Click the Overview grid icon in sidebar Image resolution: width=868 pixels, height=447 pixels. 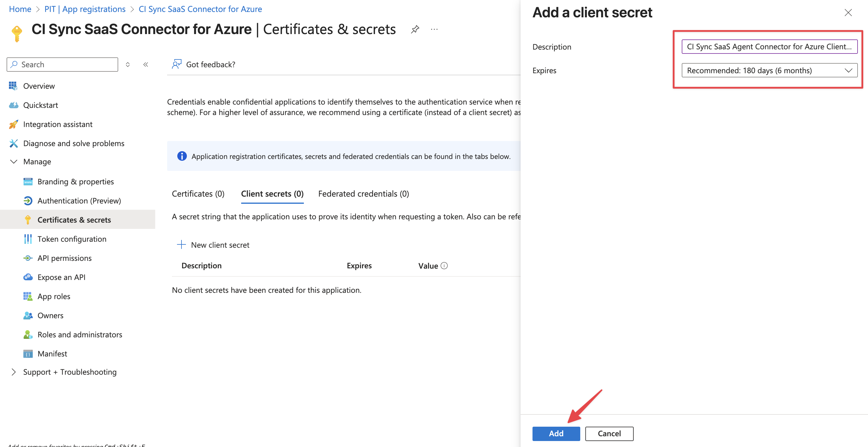[13, 86]
